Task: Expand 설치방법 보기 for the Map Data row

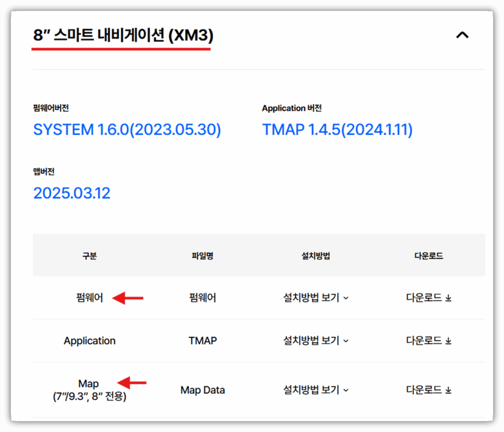Action: click(x=315, y=390)
